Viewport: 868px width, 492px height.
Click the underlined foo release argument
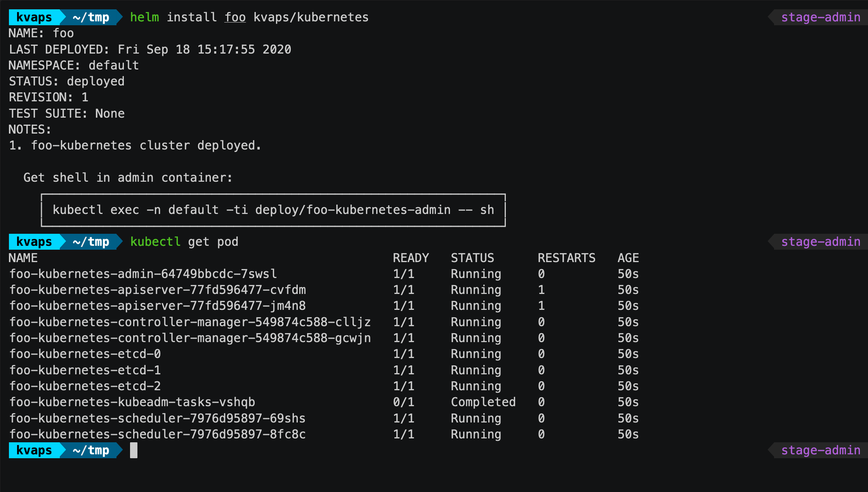point(235,17)
